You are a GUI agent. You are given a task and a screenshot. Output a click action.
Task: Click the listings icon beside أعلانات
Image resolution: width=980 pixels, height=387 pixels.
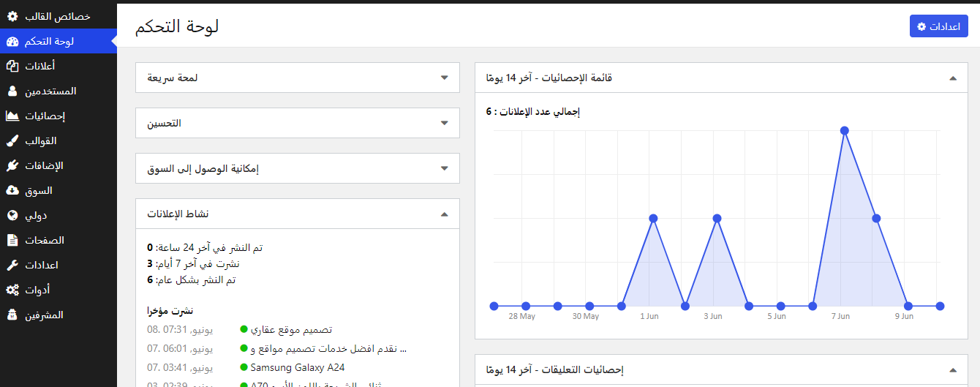12,66
